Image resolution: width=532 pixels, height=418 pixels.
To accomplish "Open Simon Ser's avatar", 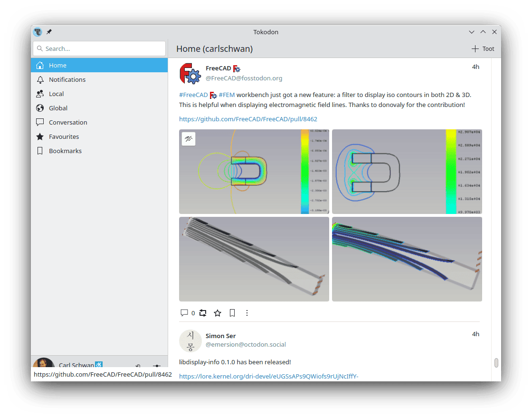I will [190, 340].
